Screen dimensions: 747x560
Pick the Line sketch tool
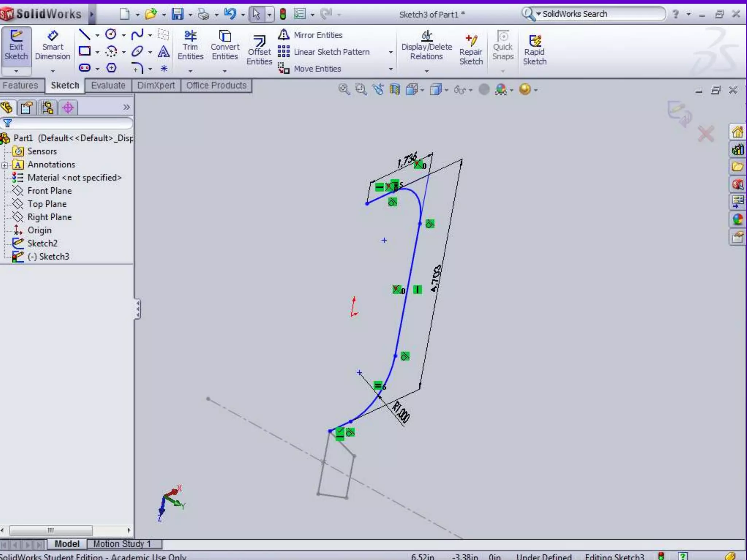click(x=85, y=35)
